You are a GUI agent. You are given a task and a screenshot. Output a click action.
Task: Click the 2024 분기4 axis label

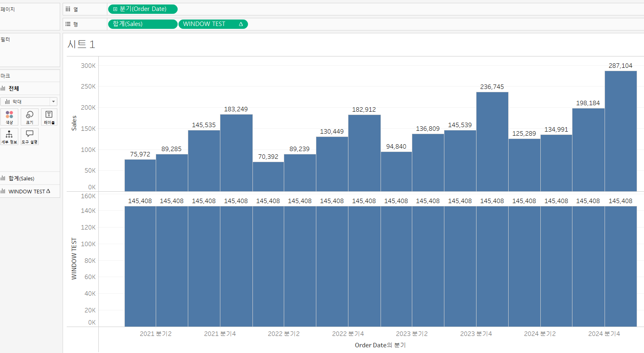click(604, 334)
